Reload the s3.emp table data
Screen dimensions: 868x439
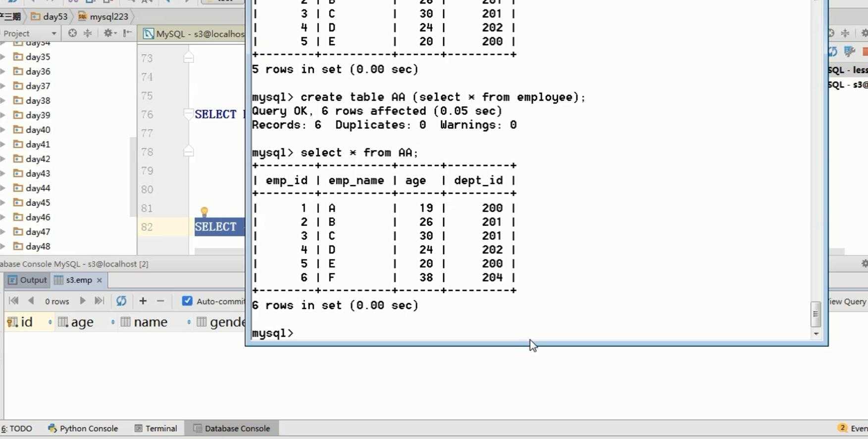pos(121,301)
